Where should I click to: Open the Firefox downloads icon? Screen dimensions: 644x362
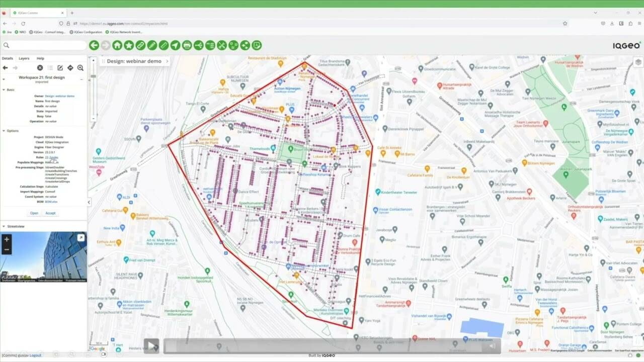[612, 24]
